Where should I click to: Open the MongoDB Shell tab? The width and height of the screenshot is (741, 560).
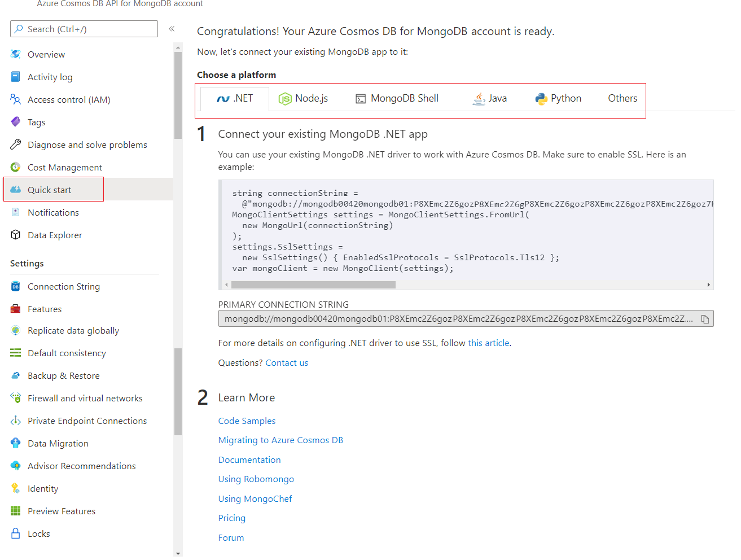click(397, 98)
